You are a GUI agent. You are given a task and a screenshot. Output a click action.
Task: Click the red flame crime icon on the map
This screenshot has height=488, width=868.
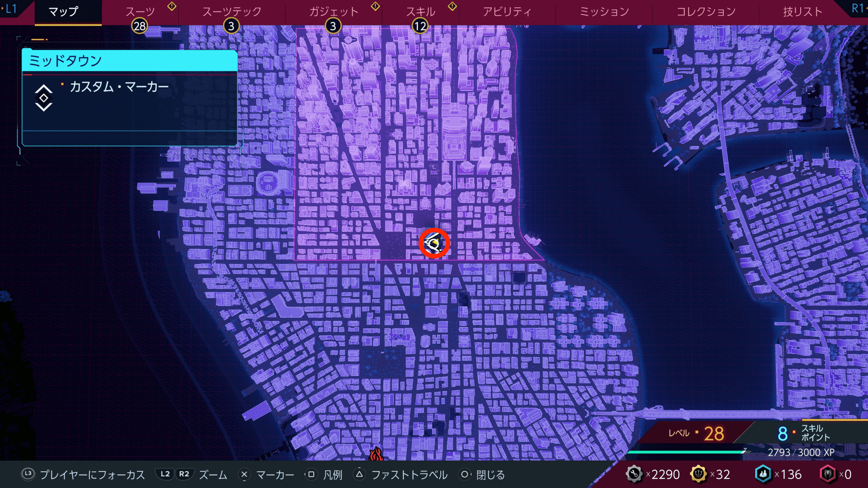coord(376,454)
